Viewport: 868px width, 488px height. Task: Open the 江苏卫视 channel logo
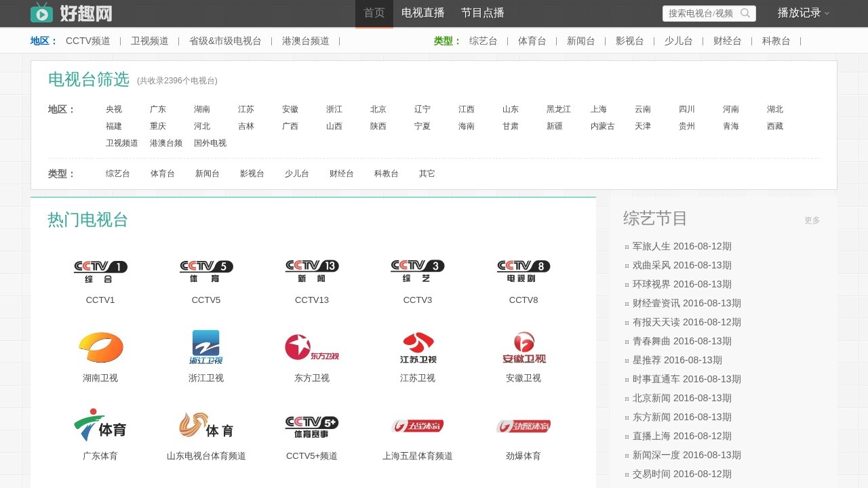click(x=418, y=348)
